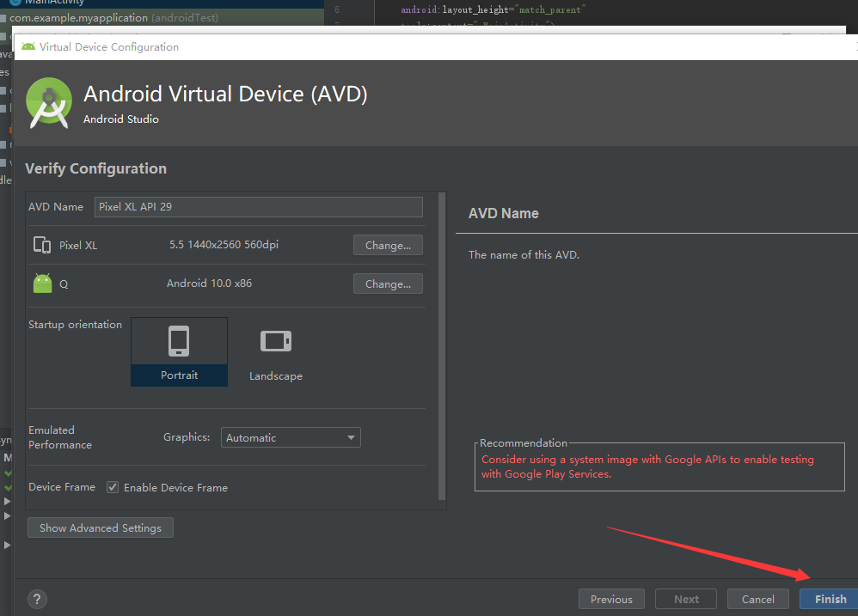Click the Portrait phone icon
The image size is (858, 616).
point(179,341)
